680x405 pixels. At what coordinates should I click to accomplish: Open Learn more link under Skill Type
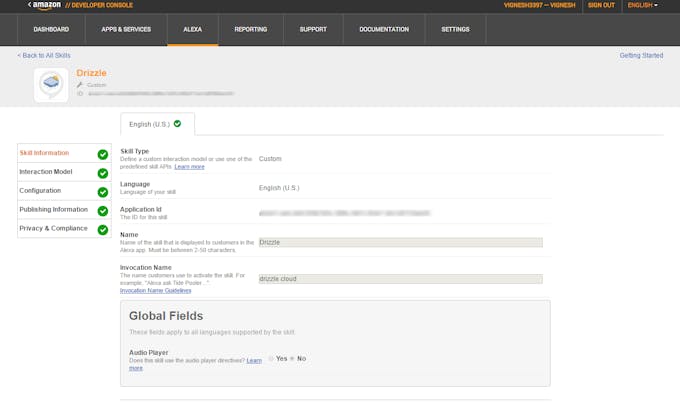[x=189, y=167]
